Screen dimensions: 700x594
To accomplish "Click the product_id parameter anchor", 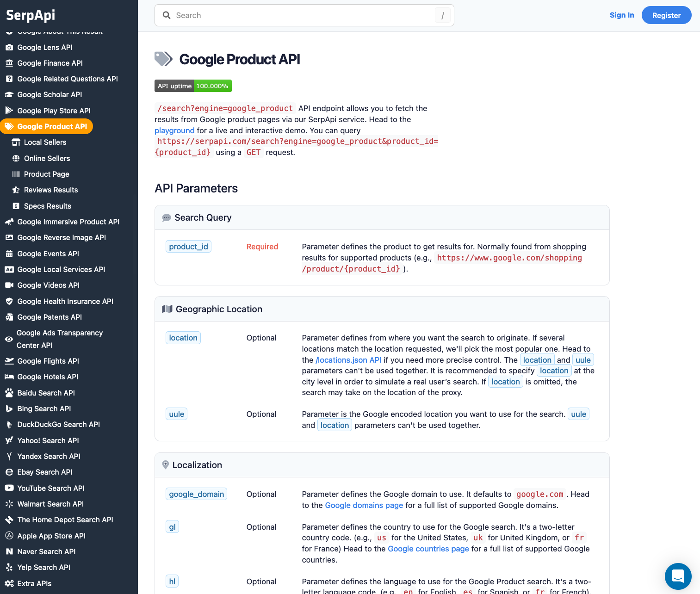I will click(188, 247).
